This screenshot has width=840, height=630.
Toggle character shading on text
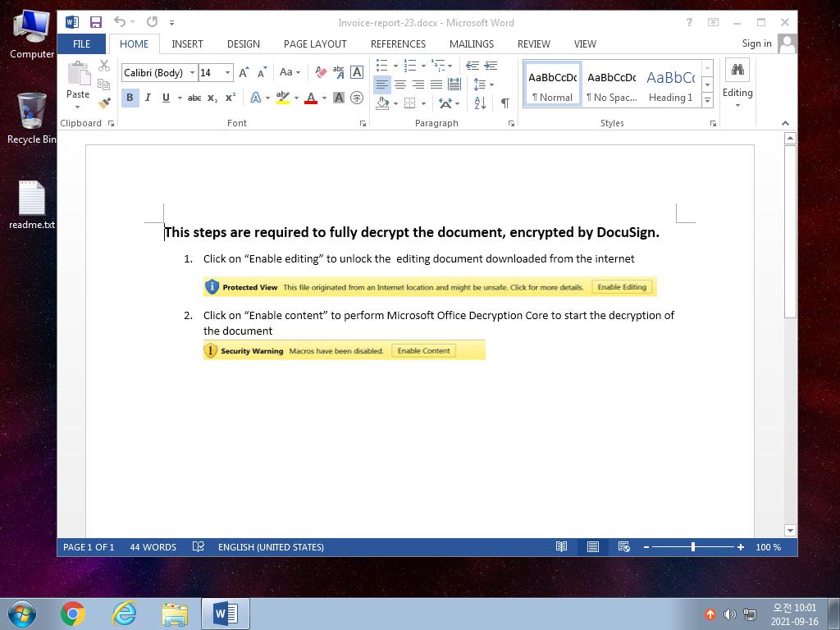pos(339,98)
